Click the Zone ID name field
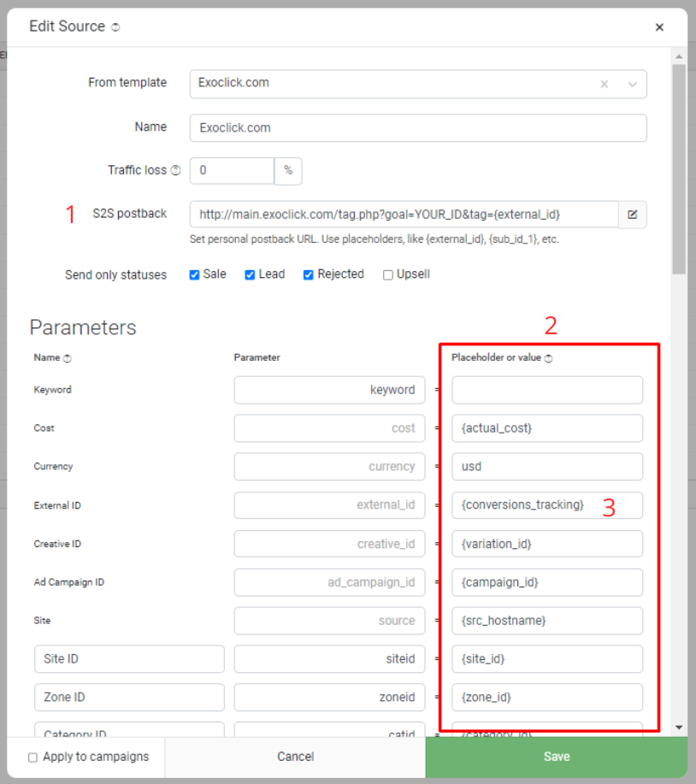This screenshot has width=696, height=784. (129, 698)
